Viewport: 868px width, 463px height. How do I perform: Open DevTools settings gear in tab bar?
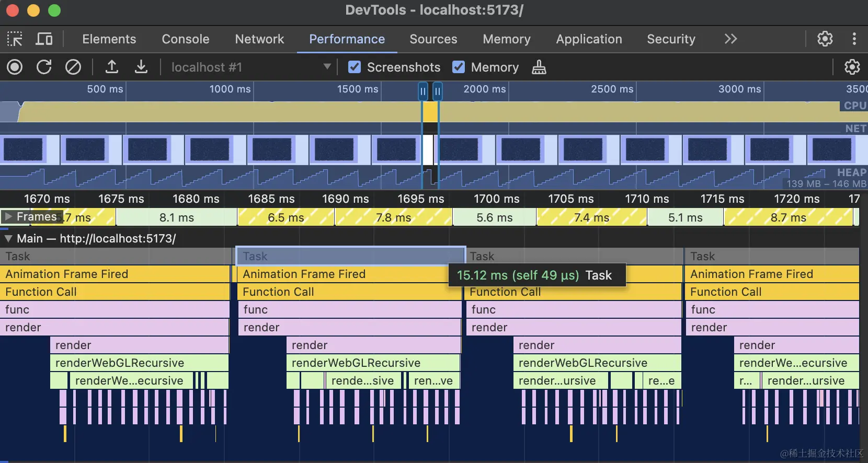(825, 39)
